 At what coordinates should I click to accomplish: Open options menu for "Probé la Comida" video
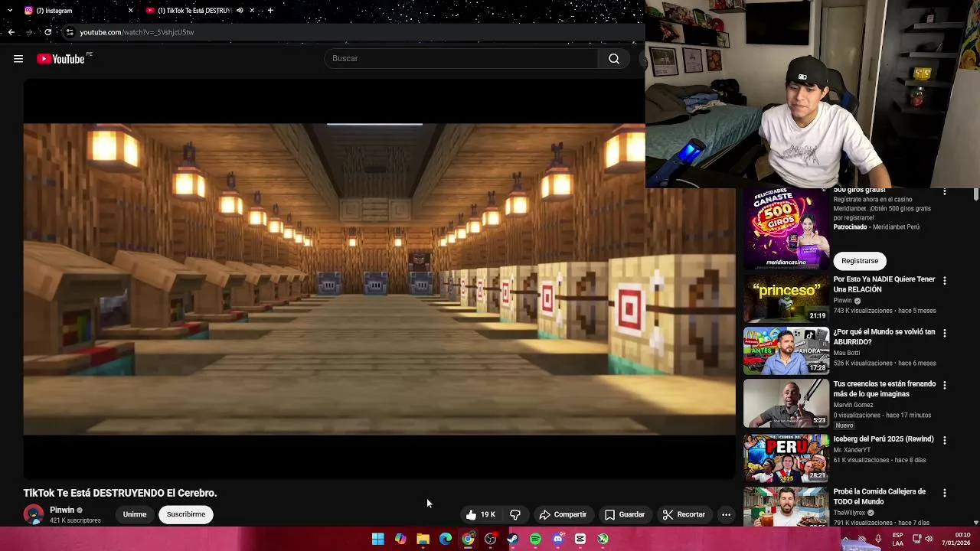click(945, 493)
